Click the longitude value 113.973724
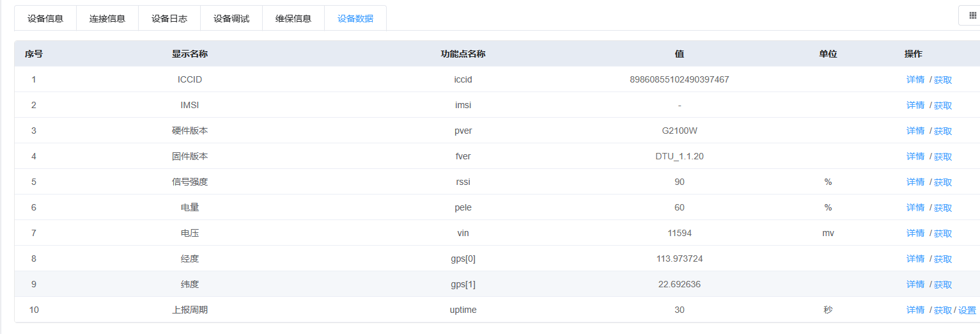Image resolution: width=980 pixels, height=334 pixels. 680,258
